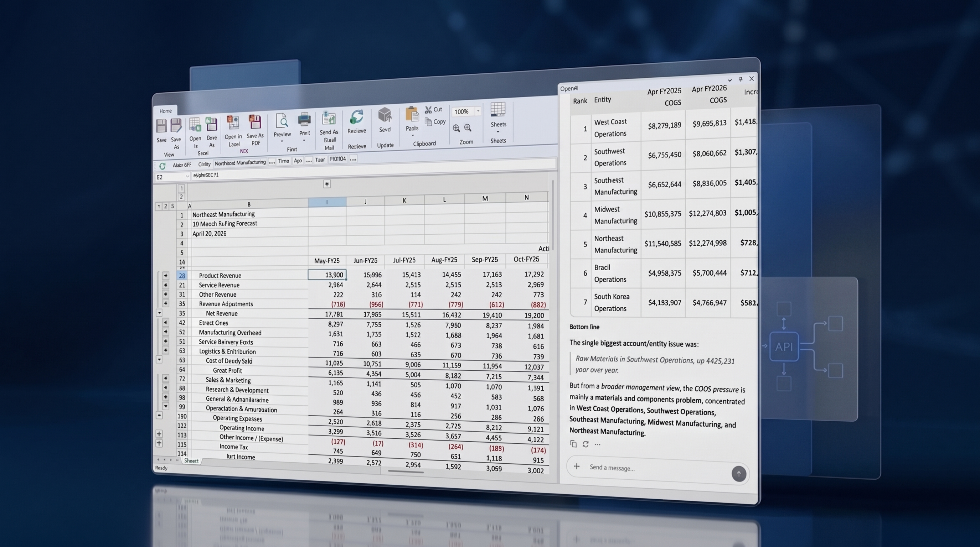Click the Open Is grid icon
Screen dimensions: 980x547
[x=195, y=125]
